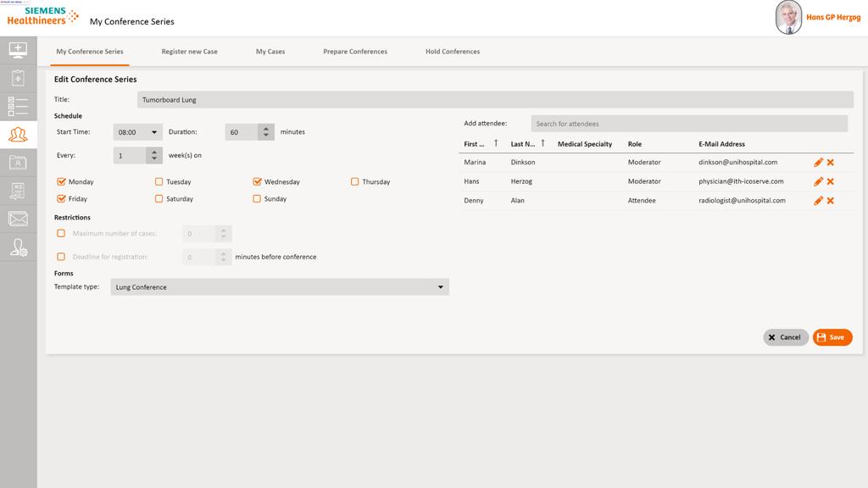Image resolution: width=868 pixels, height=488 pixels.
Task: Edit Marina Dinkson using the pencil icon
Action: [818, 162]
